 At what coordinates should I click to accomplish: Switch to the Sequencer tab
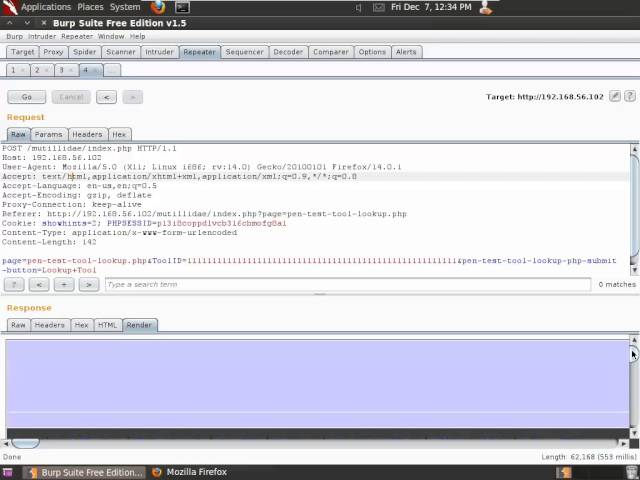pyautogui.click(x=244, y=52)
